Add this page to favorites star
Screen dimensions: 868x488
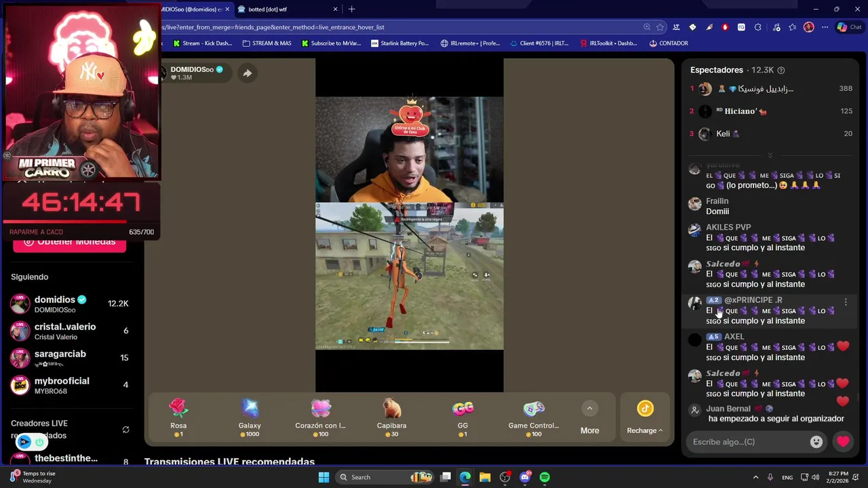[660, 27]
